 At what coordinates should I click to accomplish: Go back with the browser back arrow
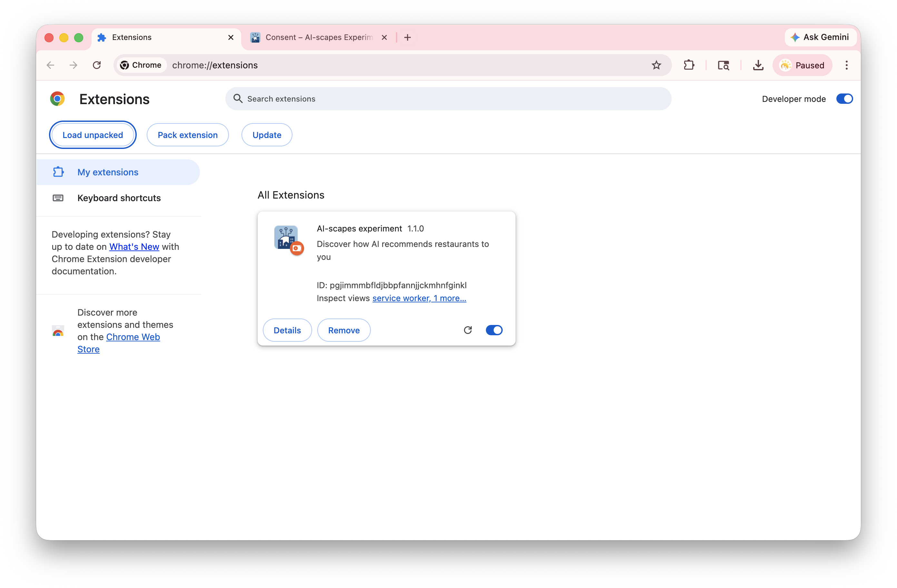pos(51,65)
